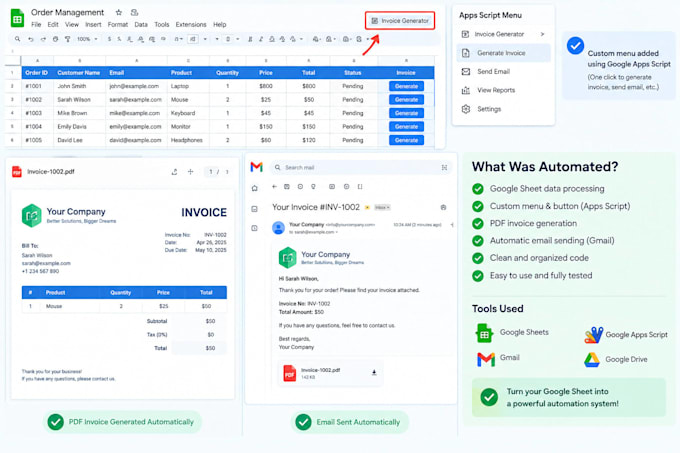Image resolution: width=680 pixels, height=453 pixels.
Task: Expand the Invoice Generator submenu arrow
Action: (x=542, y=34)
